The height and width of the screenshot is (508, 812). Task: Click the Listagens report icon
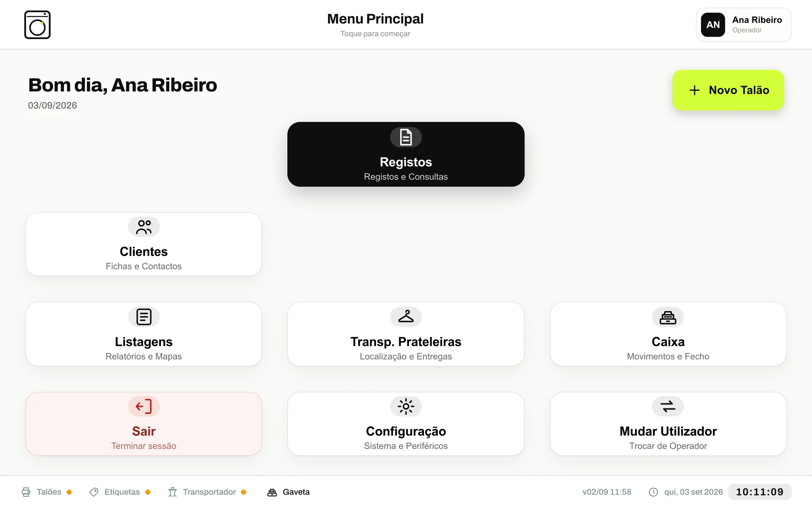coord(144,317)
